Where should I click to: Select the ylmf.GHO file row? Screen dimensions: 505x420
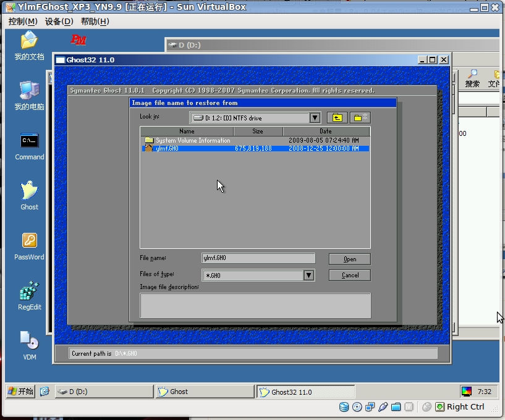[x=255, y=148]
